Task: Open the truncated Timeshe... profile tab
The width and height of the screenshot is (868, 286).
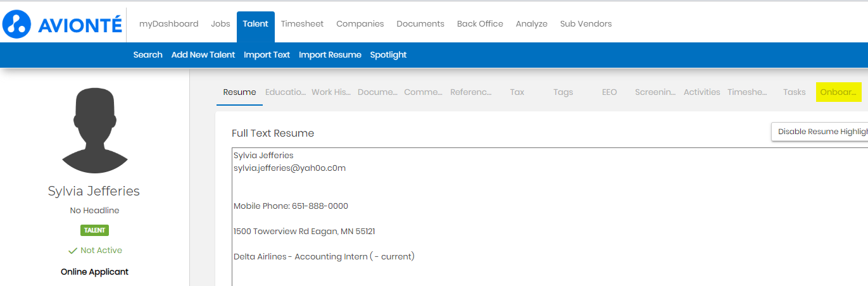Action: [x=747, y=92]
